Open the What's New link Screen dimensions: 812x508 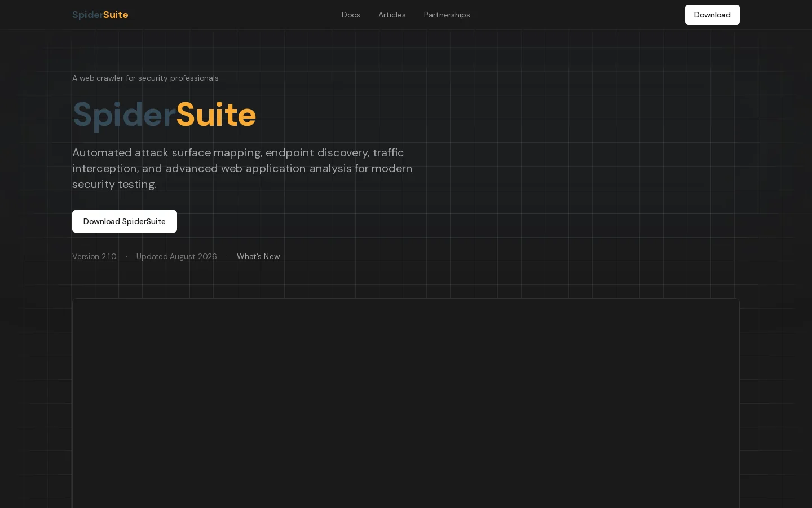tap(258, 256)
